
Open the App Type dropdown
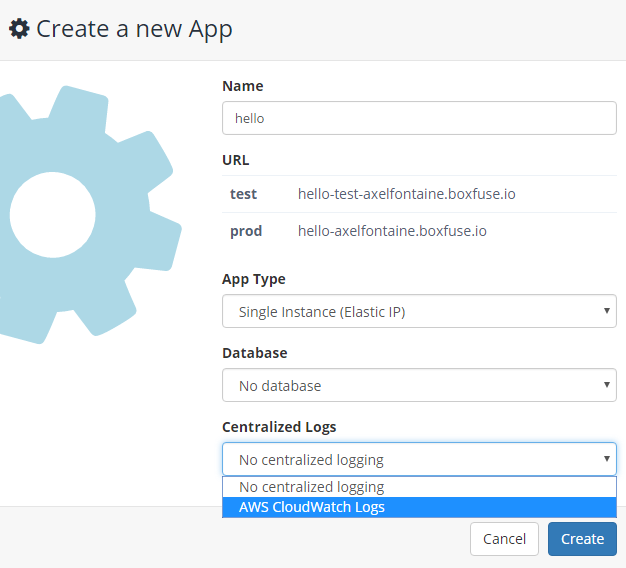pos(419,311)
